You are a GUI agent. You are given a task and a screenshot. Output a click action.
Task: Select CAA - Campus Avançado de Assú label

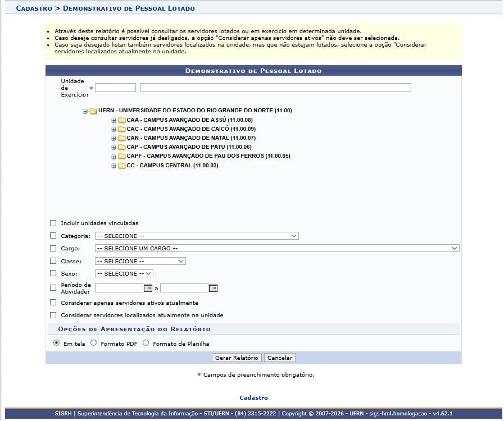[x=190, y=120]
